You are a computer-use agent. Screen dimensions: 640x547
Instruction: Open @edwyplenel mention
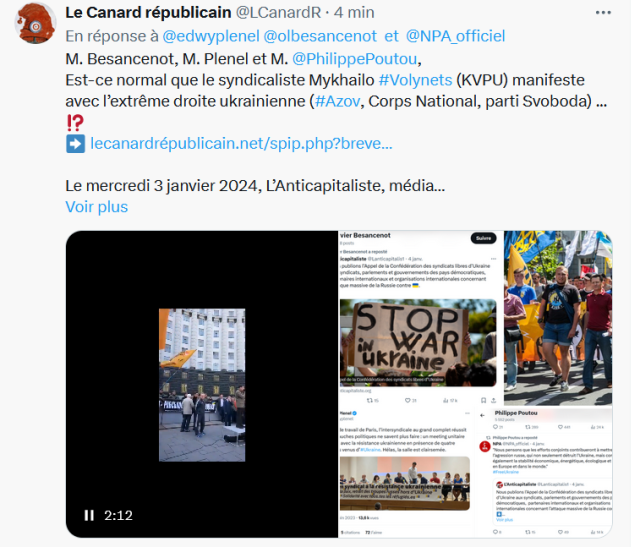211,36
